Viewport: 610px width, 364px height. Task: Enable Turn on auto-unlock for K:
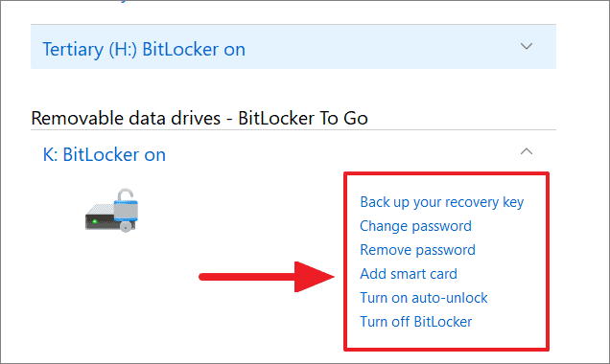(x=423, y=298)
